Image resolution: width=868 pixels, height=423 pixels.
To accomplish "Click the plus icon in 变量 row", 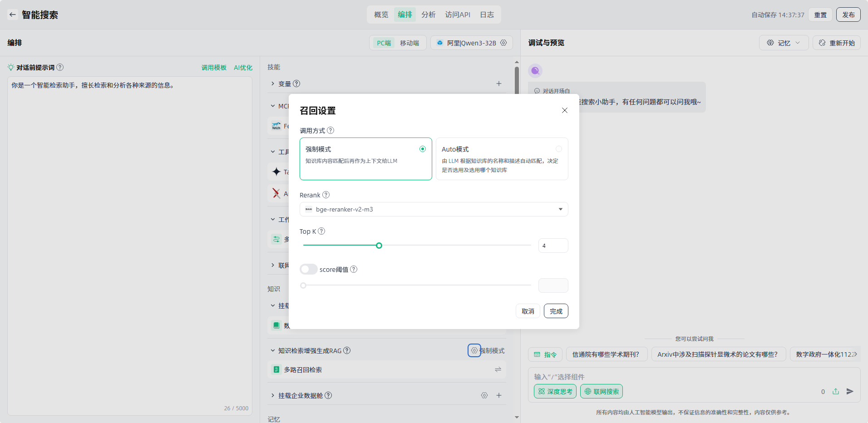I will [x=498, y=84].
